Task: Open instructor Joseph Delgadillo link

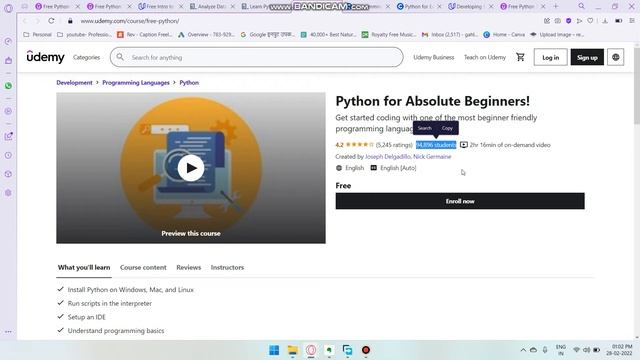Action: [387, 157]
